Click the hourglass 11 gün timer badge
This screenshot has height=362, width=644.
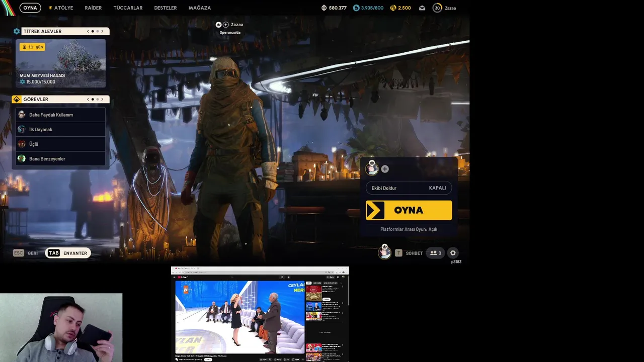tap(32, 47)
